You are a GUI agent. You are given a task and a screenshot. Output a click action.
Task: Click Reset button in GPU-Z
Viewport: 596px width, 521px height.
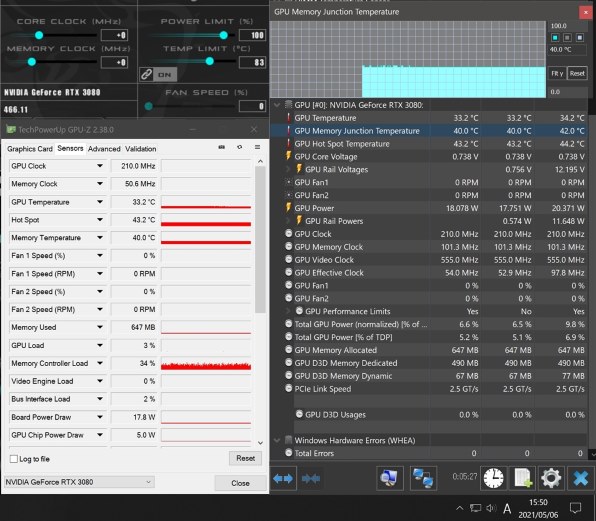(x=246, y=458)
